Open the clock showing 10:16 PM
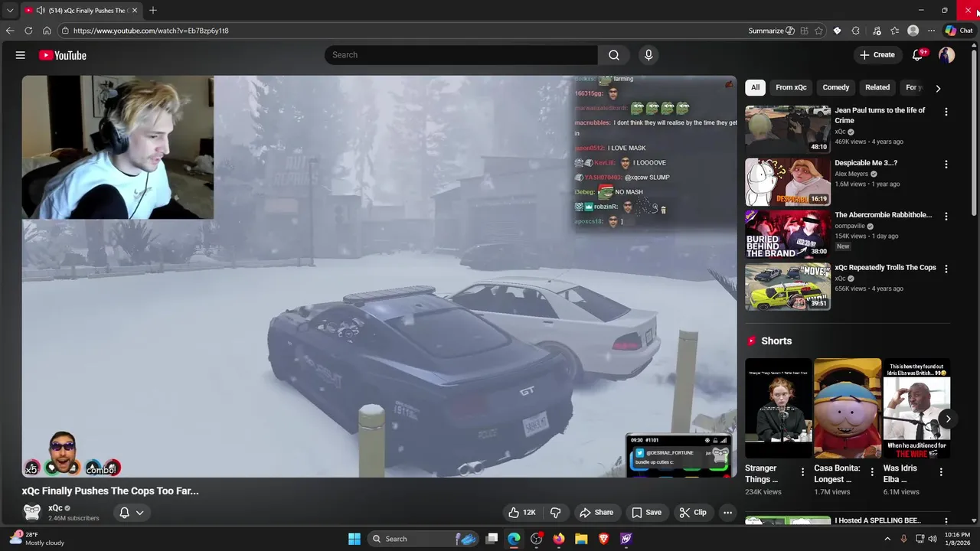The image size is (980, 551). [x=957, y=539]
